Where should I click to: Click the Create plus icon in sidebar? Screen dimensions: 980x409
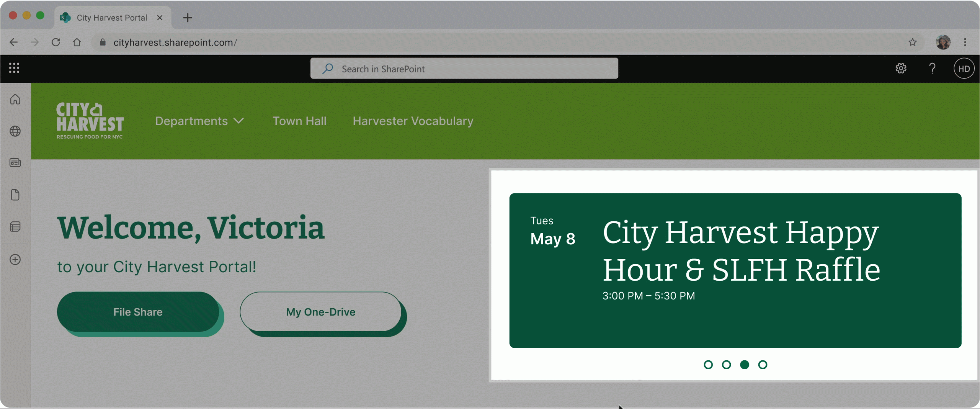point(15,260)
